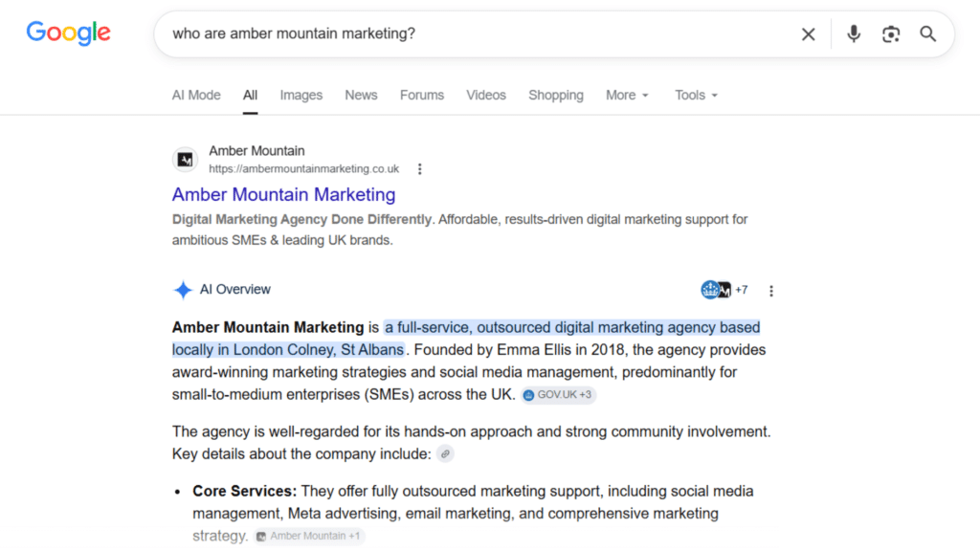Select the Shopping tab
This screenshot has height=551, width=980.
556,95
